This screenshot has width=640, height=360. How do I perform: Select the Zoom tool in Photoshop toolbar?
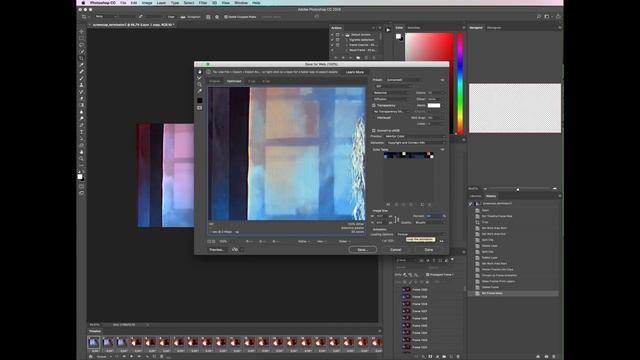click(x=82, y=159)
